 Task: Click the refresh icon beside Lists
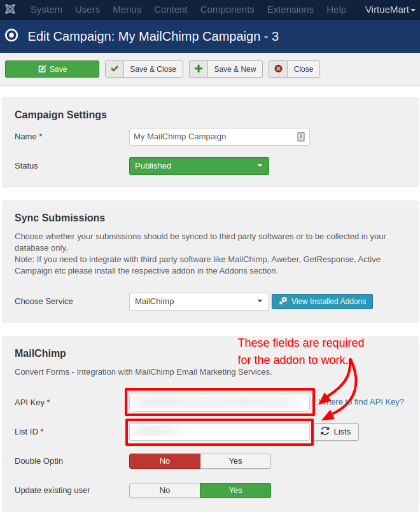click(x=325, y=431)
